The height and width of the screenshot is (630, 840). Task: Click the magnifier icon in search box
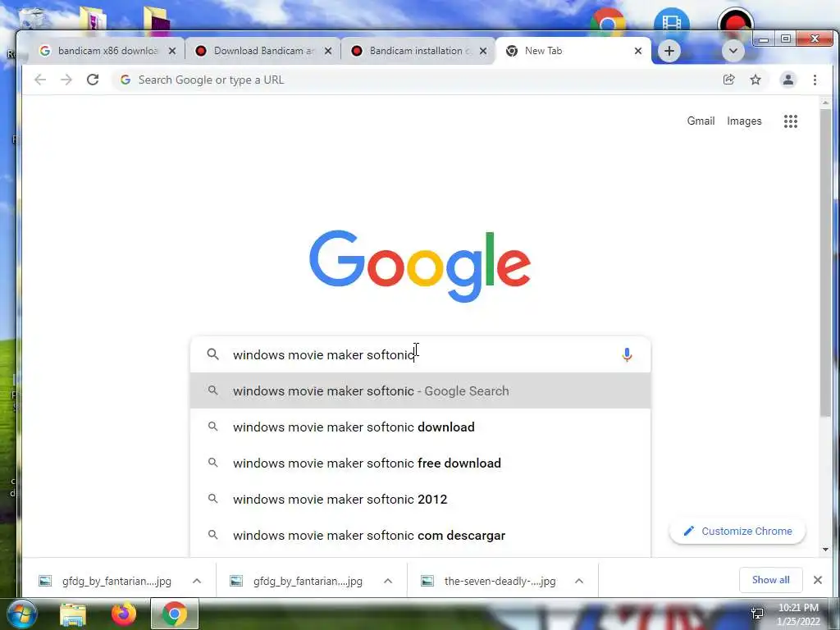(212, 354)
